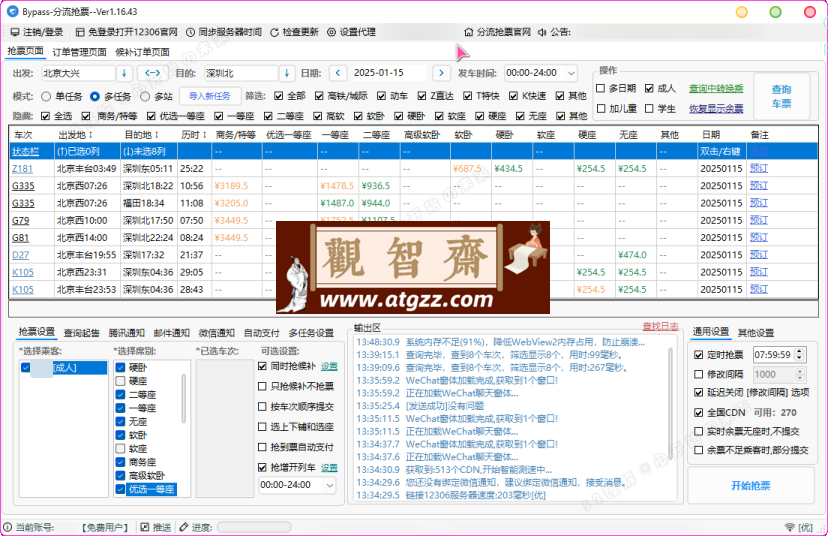Go to next date arrow
The width and height of the screenshot is (828, 536).
coord(441,73)
